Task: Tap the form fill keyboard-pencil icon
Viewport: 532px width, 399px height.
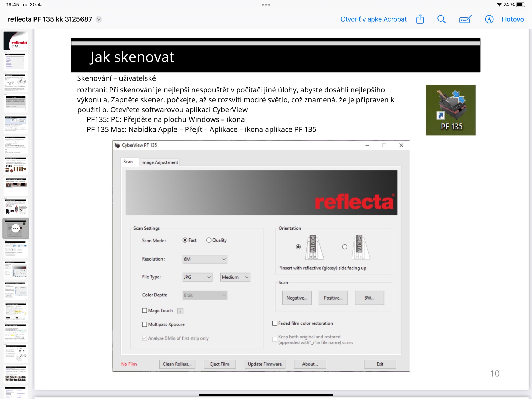Action: point(465,19)
